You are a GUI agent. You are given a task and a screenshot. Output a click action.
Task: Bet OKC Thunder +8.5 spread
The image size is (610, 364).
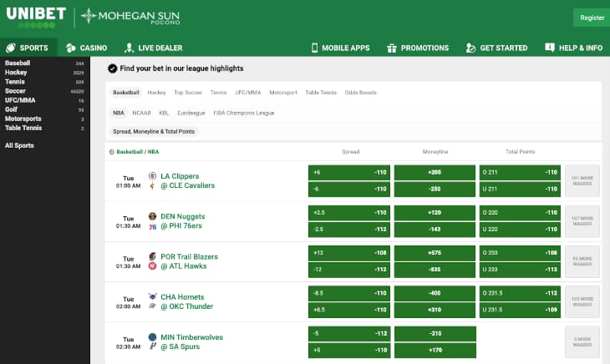(x=349, y=310)
